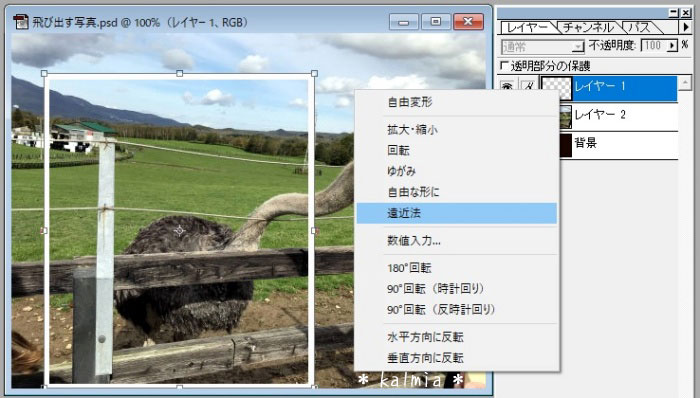Click the top-center transform handle
The image size is (700, 398).
pos(179,73)
